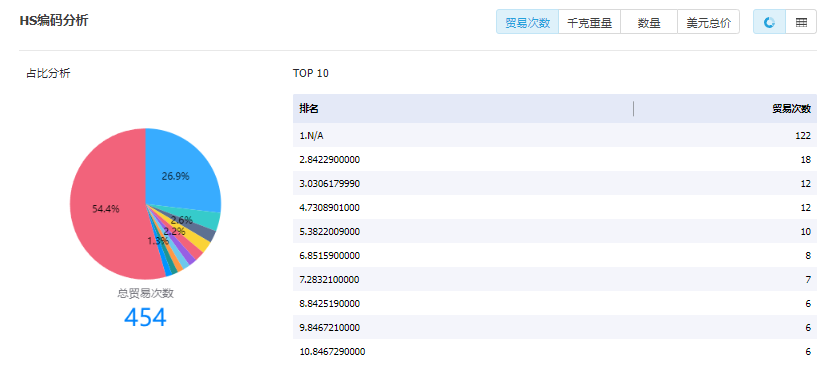
Task: Select the 千克重量 tab
Action: coord(590,22)
